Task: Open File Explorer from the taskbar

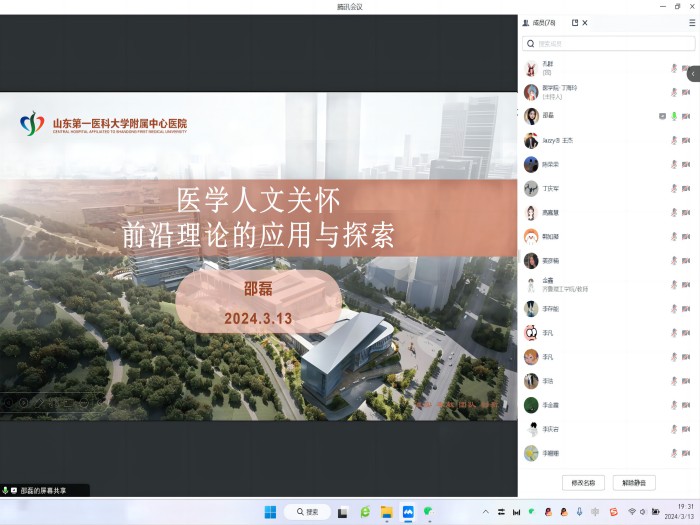Action: [x=386, y=512]
